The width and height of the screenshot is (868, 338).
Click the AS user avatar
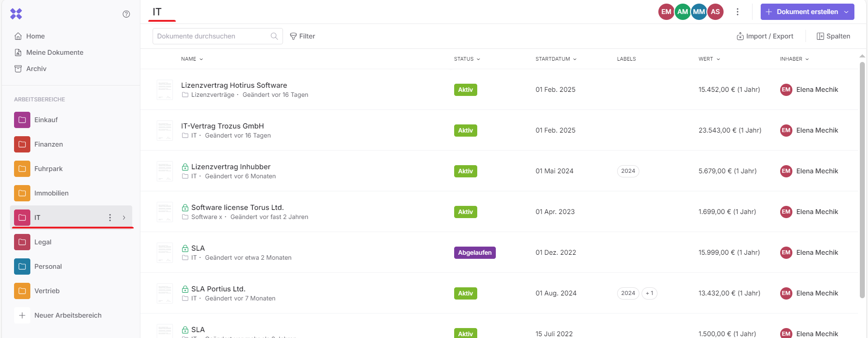[x=715, y=12]
